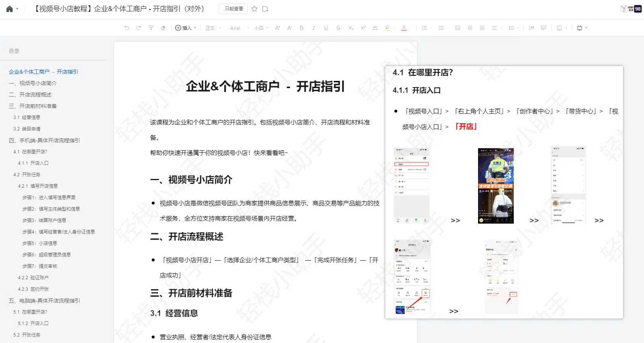Click the red font color swatch
644x343 pixels.
click(404, 28)
